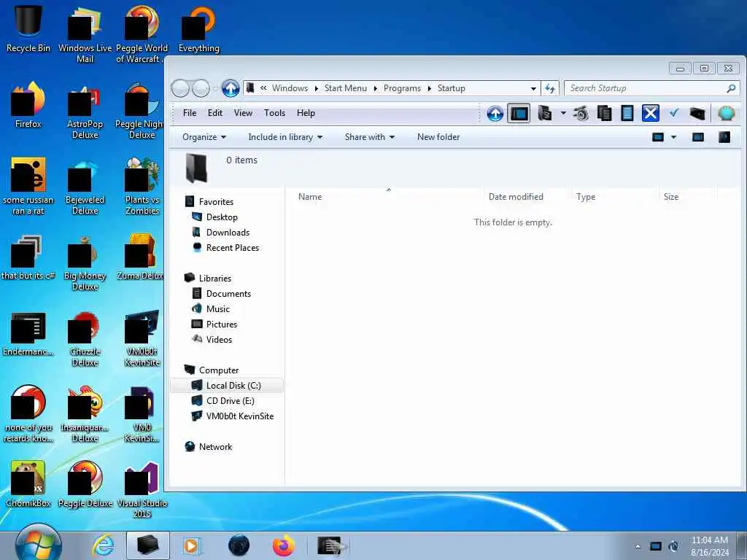Open Include in library dropdown
Viewport: 747px width, 560px height.
point(285,137)
